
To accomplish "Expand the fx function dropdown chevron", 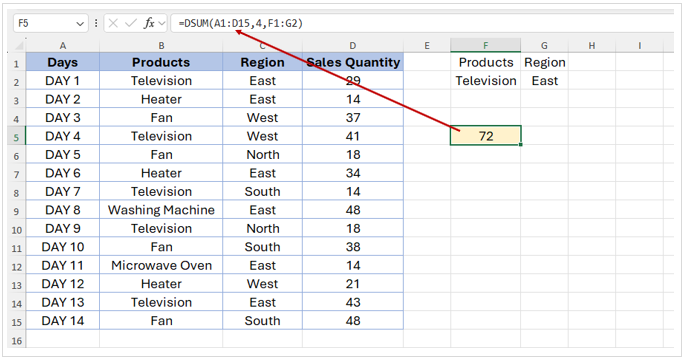I will (162, 24).
